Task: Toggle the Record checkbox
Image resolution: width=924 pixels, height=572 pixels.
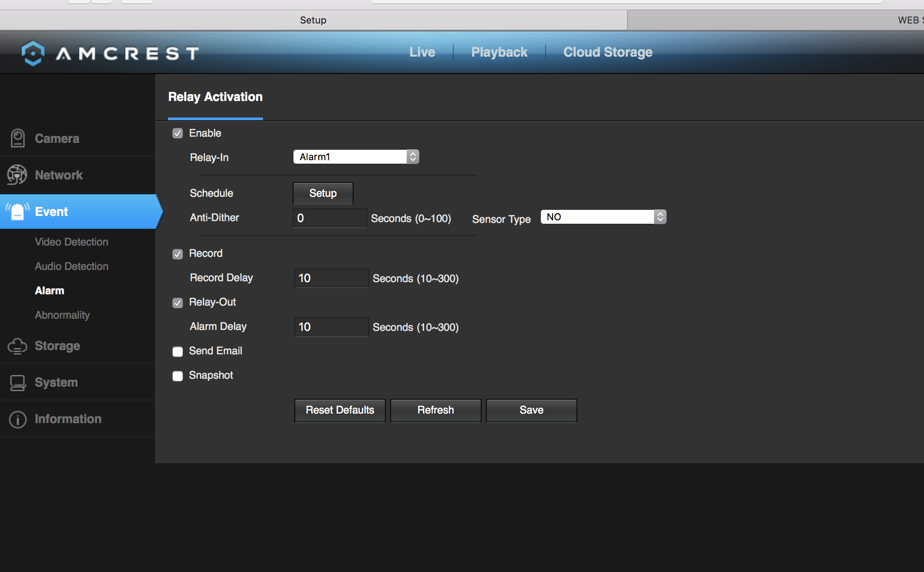Action: tap(178, 254)
